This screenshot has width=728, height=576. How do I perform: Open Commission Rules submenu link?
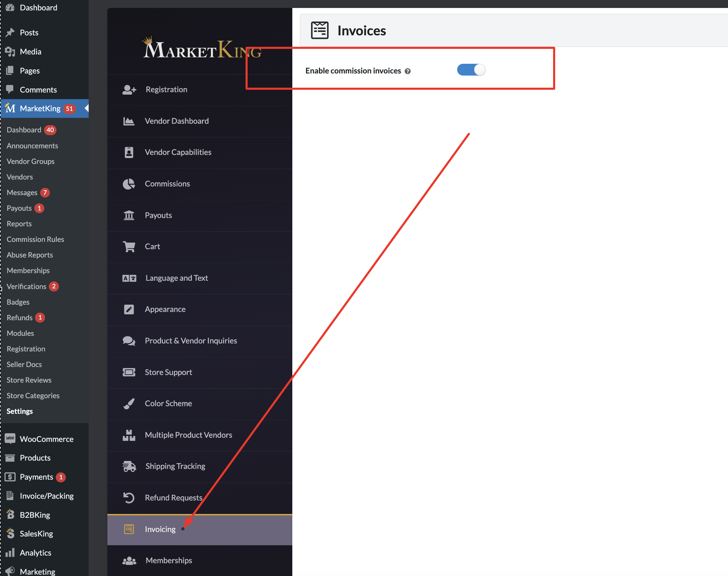tap(35, 239)
